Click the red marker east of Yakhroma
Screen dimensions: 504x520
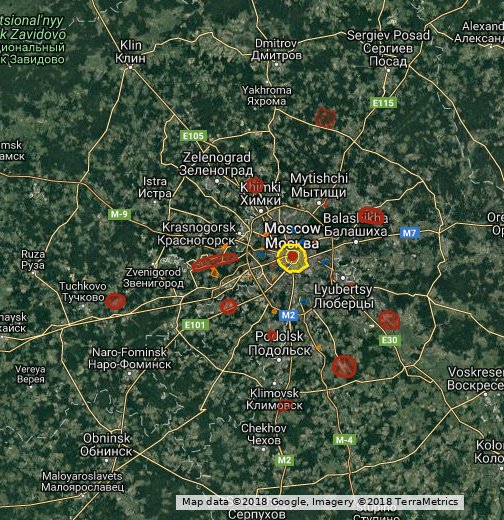(x=326, y=117)
